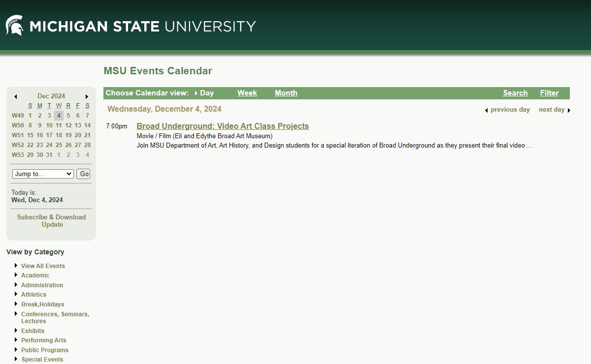This screenshot has height=364, width=591.
Task: Click arrow beside Exhibits category
Action: 16,331
